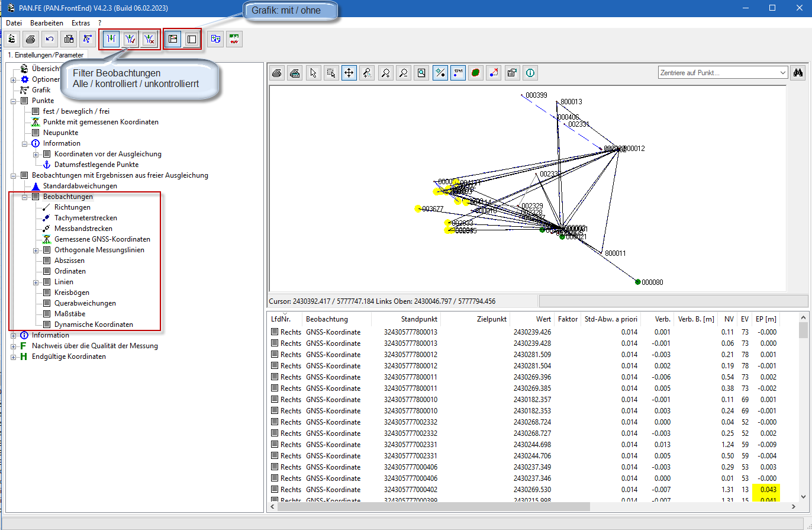Click the rectangle selection tool icon

pos(331,73)
